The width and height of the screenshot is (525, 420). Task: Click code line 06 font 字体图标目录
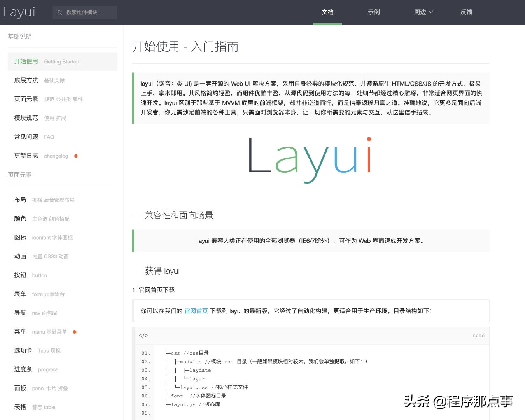click(196, 396)
